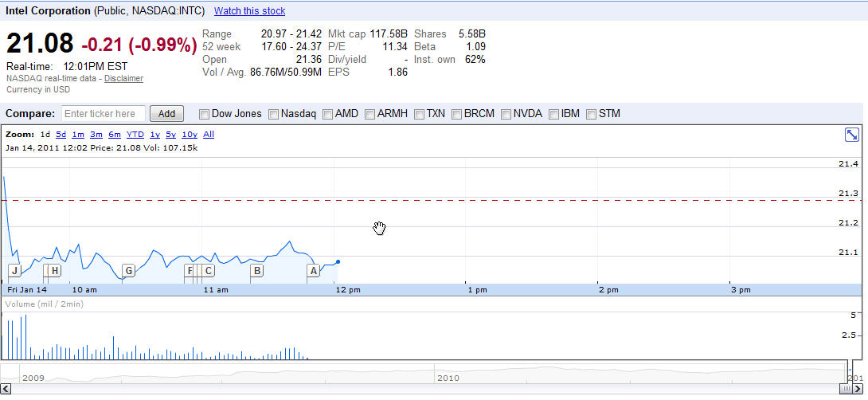This screenshot has width=868, height=400.
Task: Tick the NVDA compare checkbox
Action: 506,114
